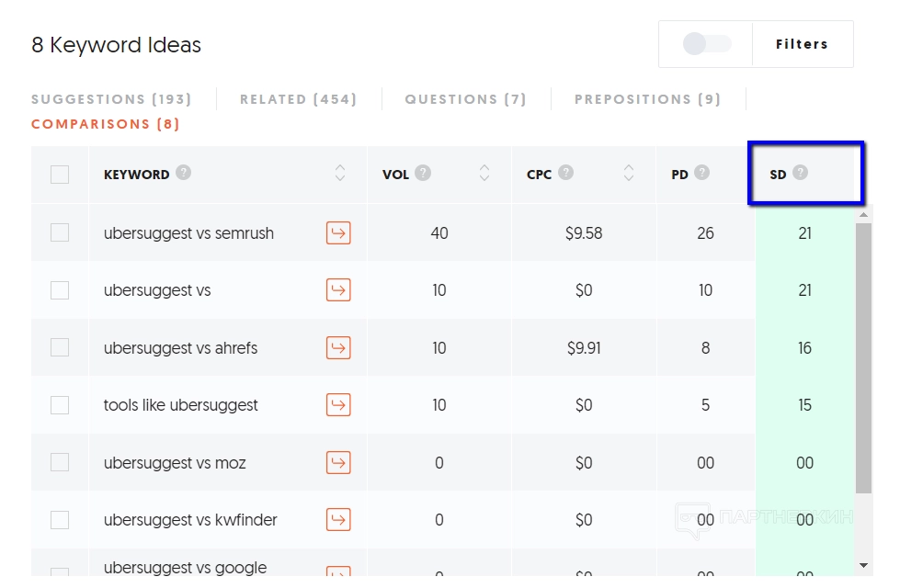The image size is (900, 588).
Task: Click help icon next to PD header
Action: point(702,173)
